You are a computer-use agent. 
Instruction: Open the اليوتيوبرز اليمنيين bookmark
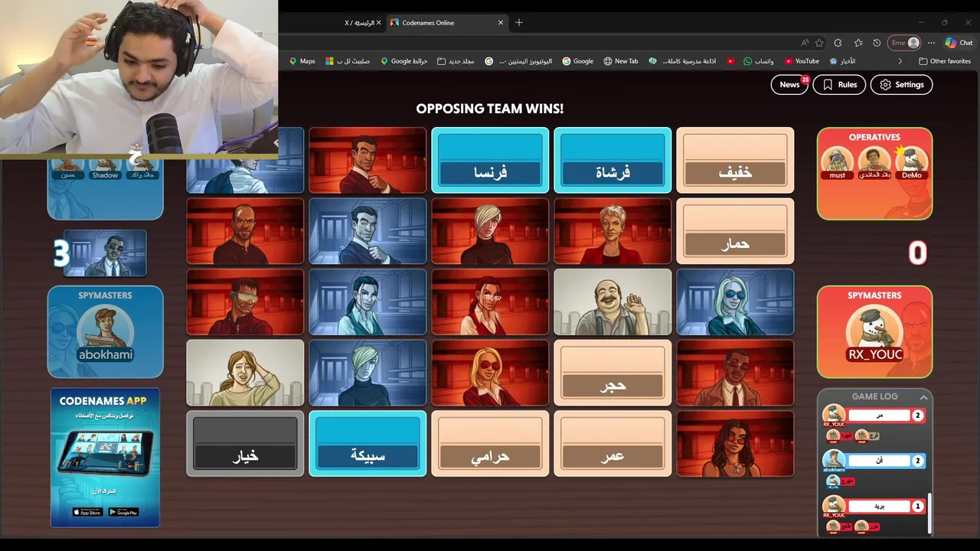coord(518,61)
